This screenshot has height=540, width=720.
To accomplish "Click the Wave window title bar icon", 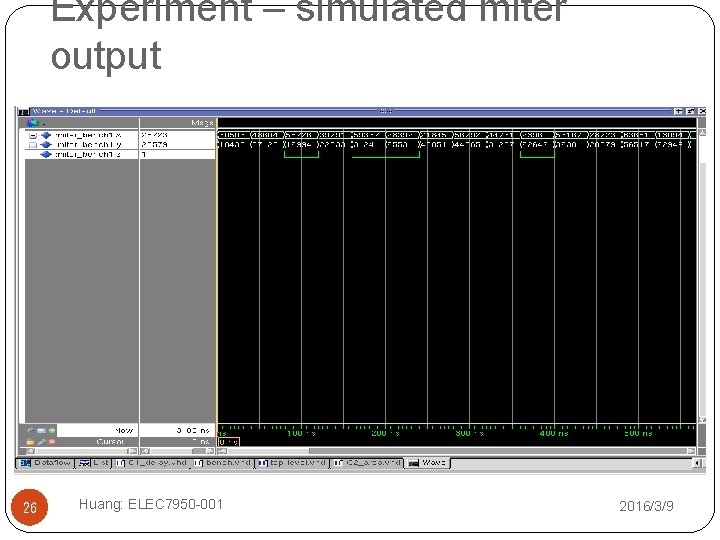I will click(x=23, y=111).
